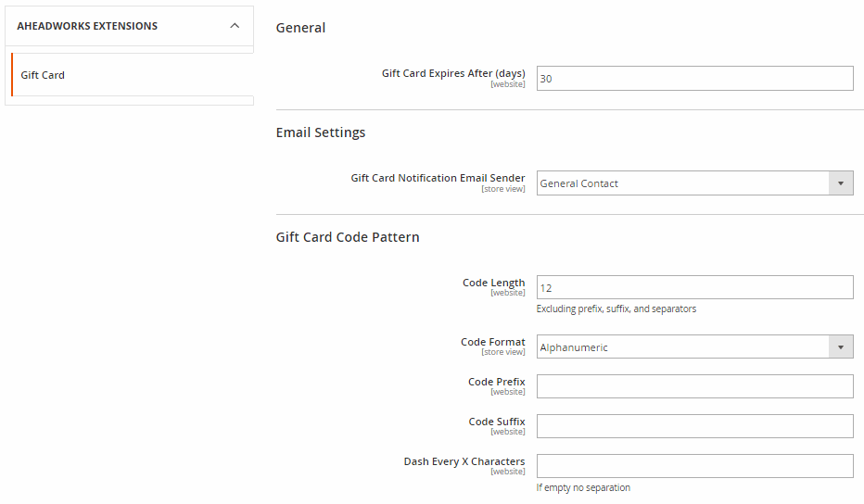Click the Gift Card Notification Email Sender label

(x=438, y=178)
